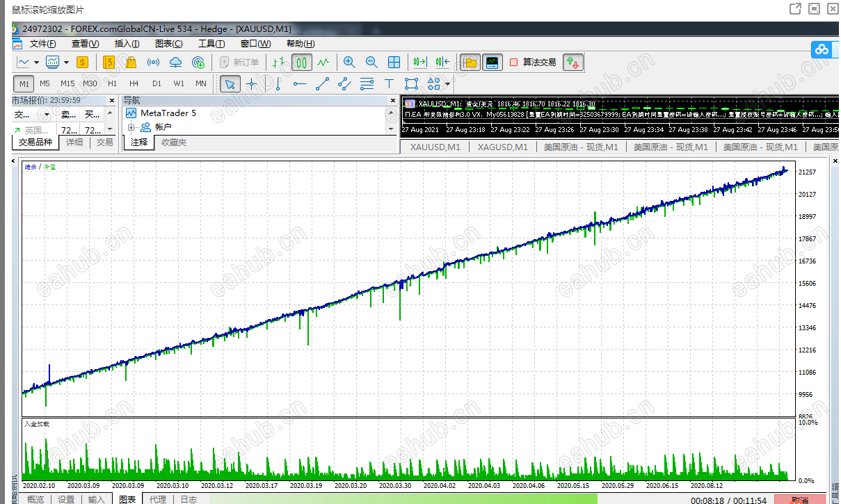The image size is (841, 504).
Task: Click the green backtest progress bar
Action: point(403,498)
